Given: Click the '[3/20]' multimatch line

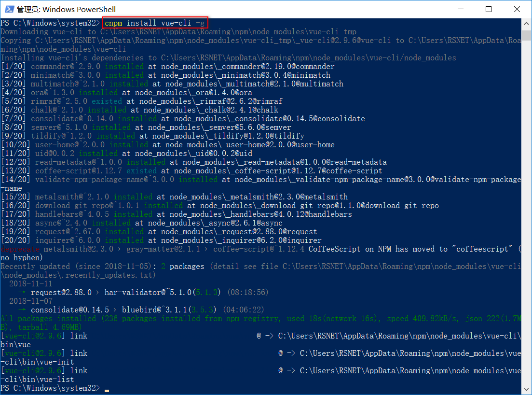Looking at the screenshot, I should coord(172,84).
